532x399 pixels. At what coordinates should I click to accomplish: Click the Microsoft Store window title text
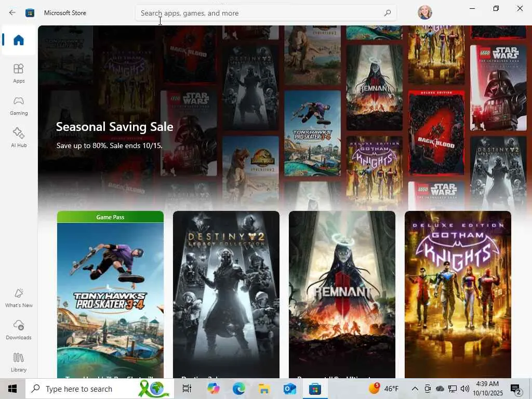click(x=65, y=13)
